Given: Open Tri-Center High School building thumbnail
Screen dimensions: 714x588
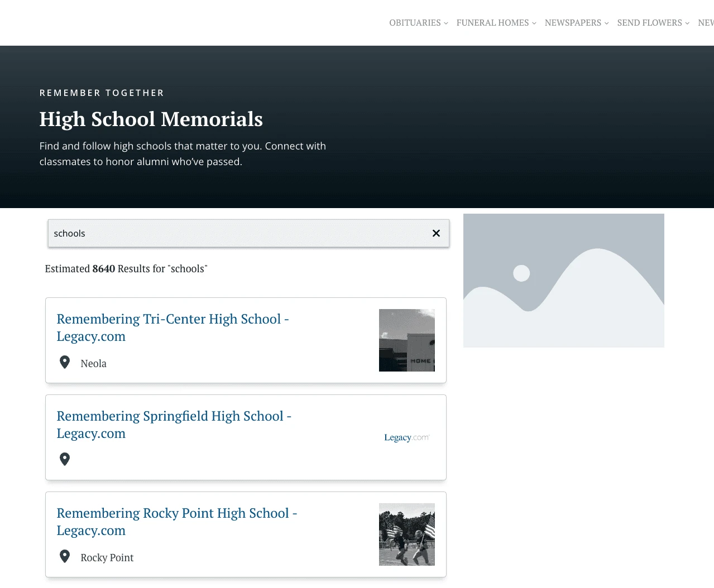Looking at the screenshot, I should click(x=406, y=340).
